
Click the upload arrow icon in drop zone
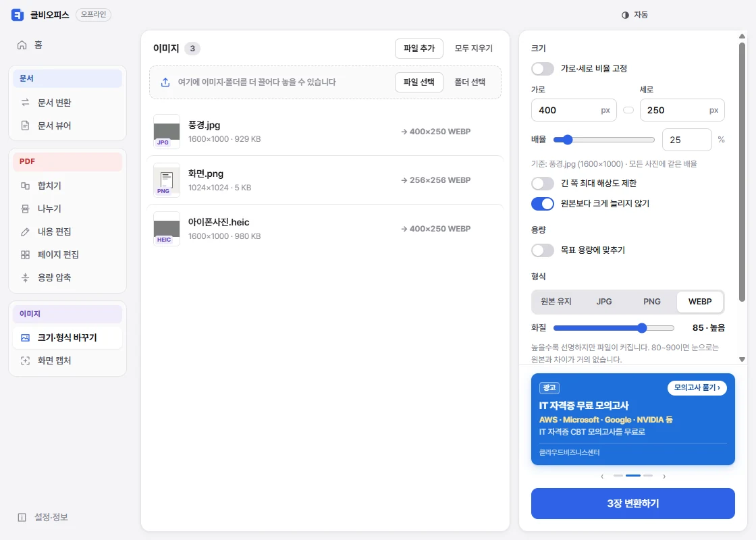pyautogui.click(x=165, y=82)
